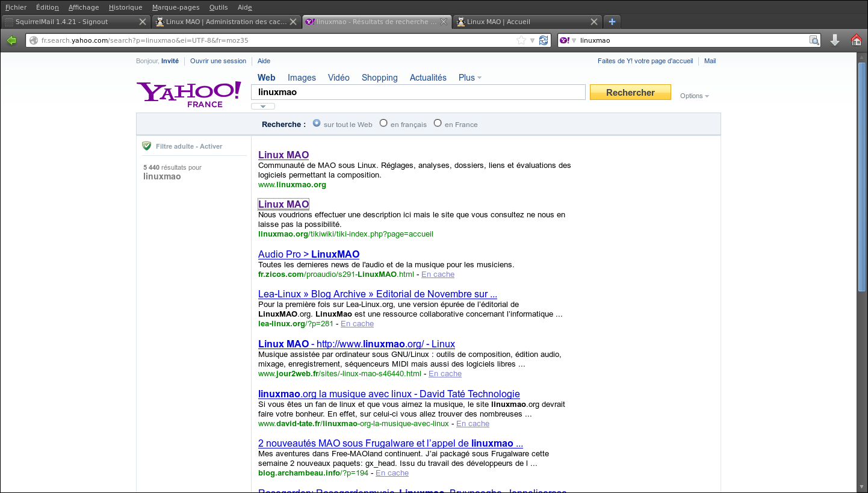The height and width of the screenshot is (493, 868).
Task: Click the adult filter shield icon
Action: [146, 146]
